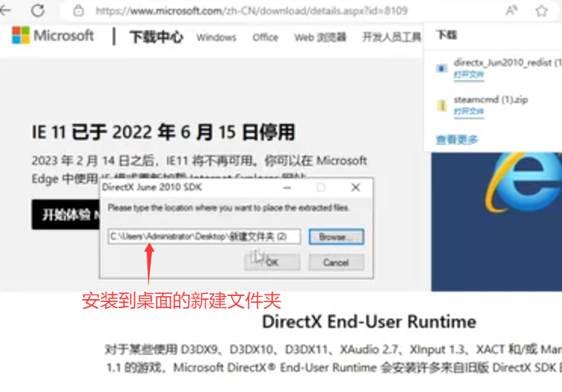This screenshot has width=562, height=392.
Task: Close the DirectX June 2010 SDK dialog
Action: point(355,187)
